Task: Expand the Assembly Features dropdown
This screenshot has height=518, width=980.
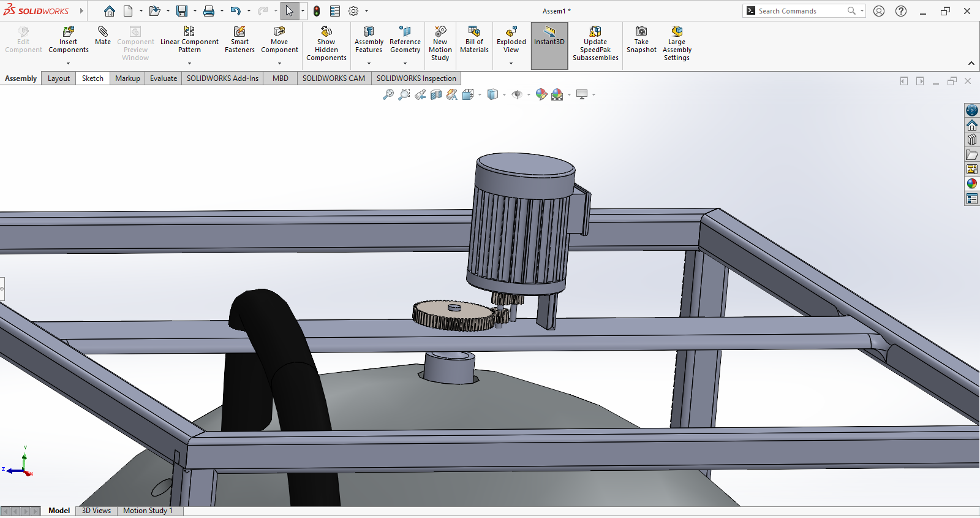Action: [x=369, y=63]
